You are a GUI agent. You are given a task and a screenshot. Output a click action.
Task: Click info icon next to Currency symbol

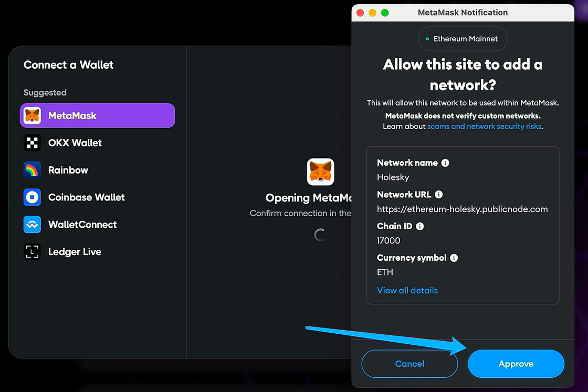454,258
